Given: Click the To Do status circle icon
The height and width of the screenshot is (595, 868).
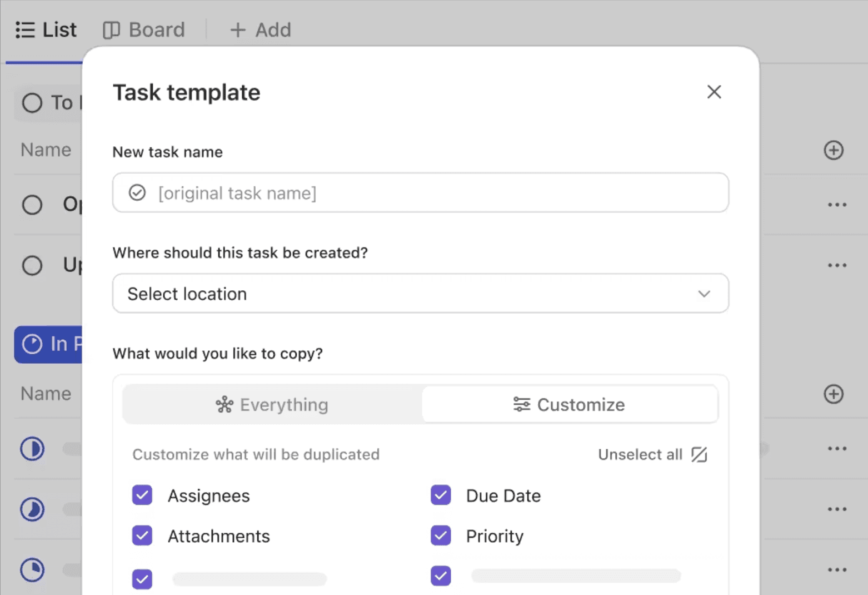Looking at the screenshot, I should (x=32, y=103).
